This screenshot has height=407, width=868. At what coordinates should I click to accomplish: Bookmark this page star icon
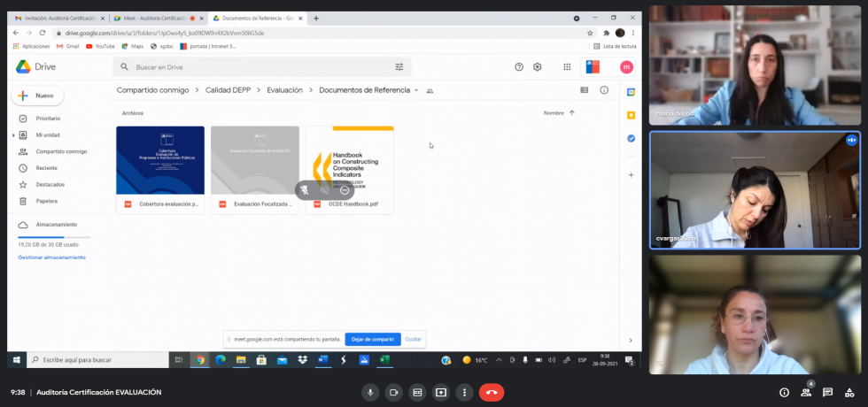click(590, 33)
